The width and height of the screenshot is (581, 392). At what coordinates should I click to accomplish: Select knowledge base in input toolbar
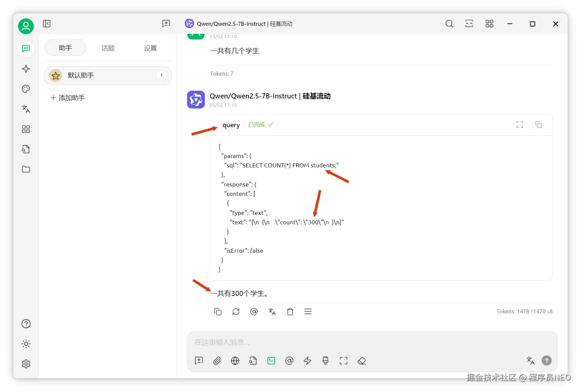pos(253,361)
